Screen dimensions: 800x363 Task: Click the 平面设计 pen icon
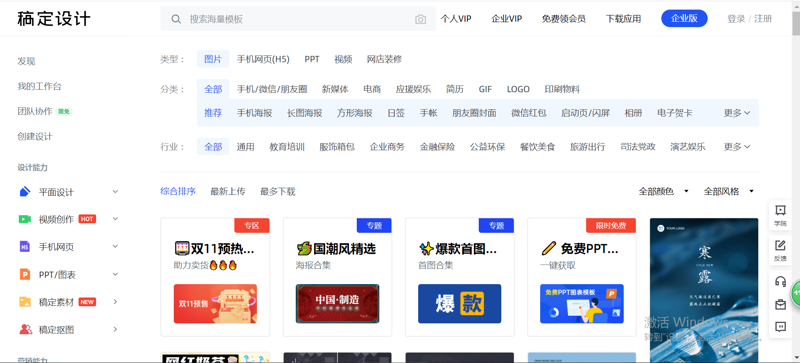coord(24,191)
